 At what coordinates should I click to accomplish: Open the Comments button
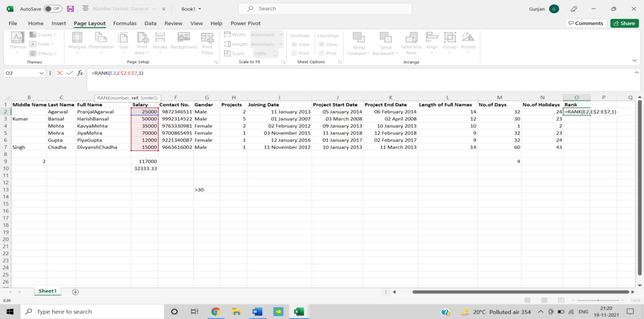click(x=586, y=23)
